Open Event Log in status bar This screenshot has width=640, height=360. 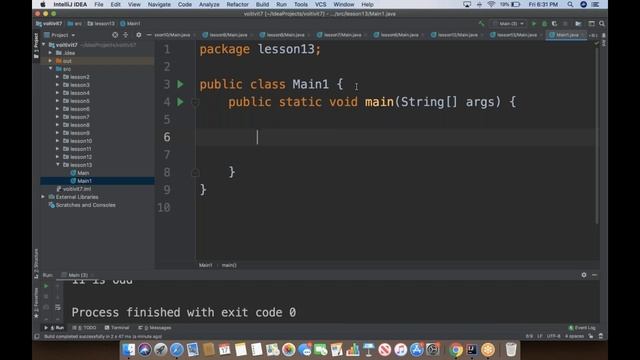click(x=582, y=328)
